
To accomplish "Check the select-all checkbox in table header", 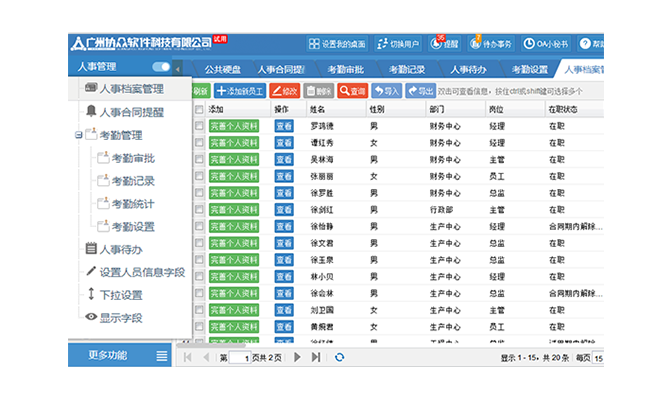I will 199,109.
